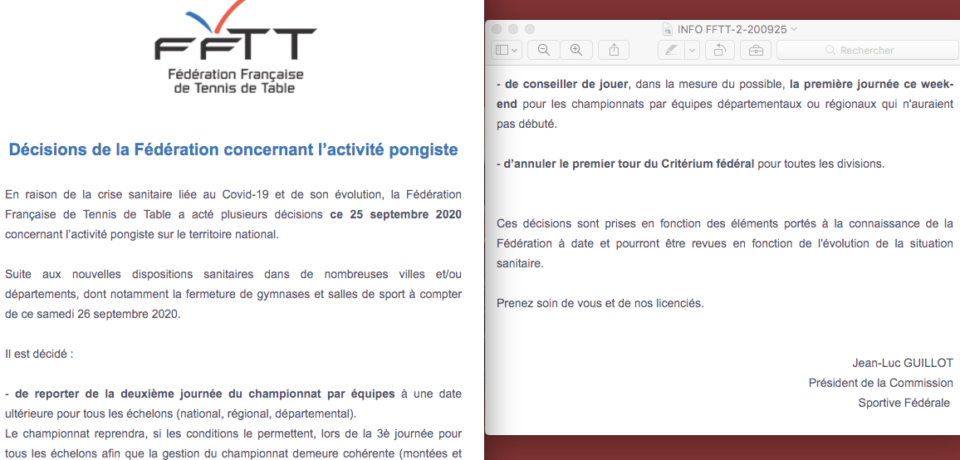Zoom in using the magnifier plus button
960x460 pixels.
coord(576,50)
